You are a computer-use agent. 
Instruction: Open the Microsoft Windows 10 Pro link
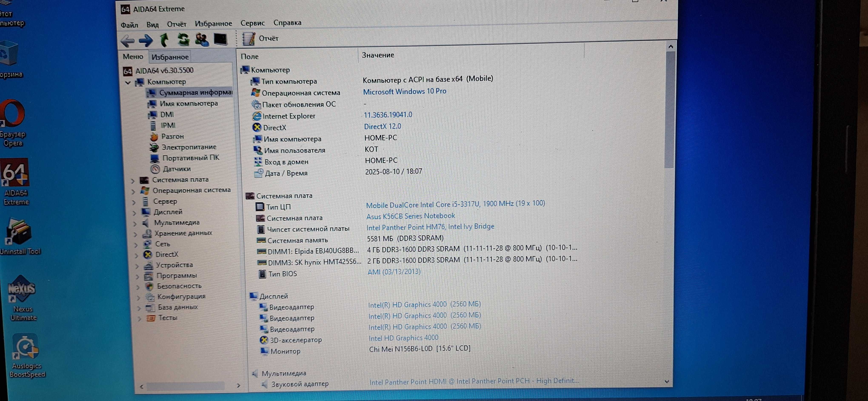pyautogui.click(x=404, y=91)
